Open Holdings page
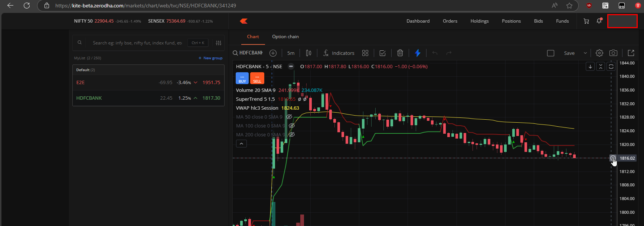This screenshot has height=226, width=644. tap(480, 21)
